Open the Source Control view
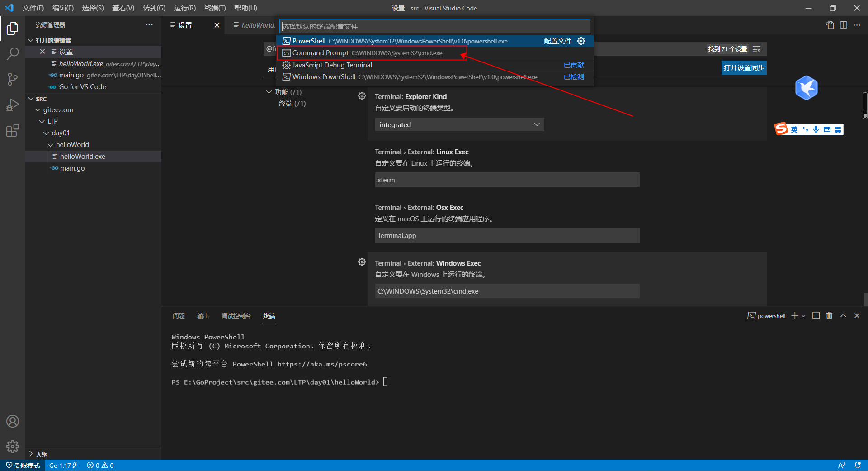The image size is (868, 471). coord(13,79)
